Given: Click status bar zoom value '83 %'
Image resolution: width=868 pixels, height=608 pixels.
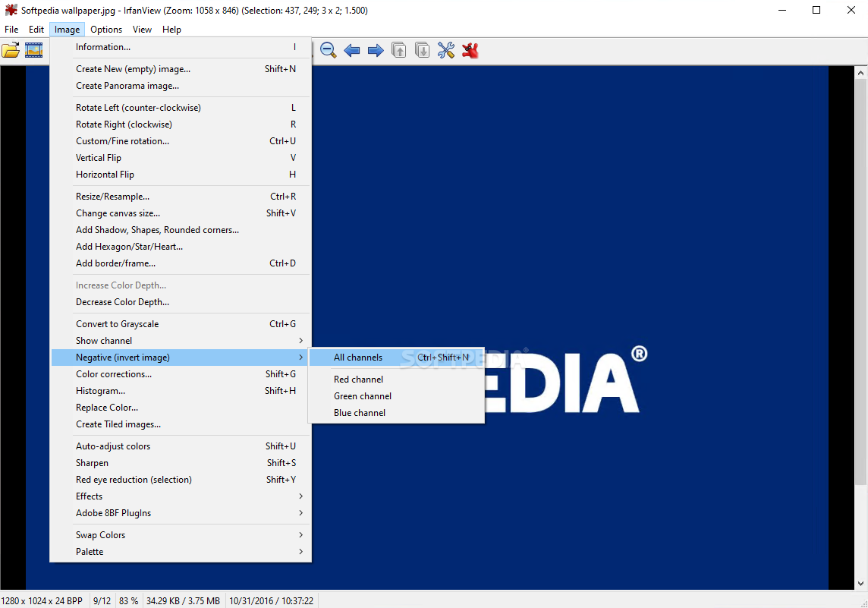Looking at the screenshot, I should point(128,601).
